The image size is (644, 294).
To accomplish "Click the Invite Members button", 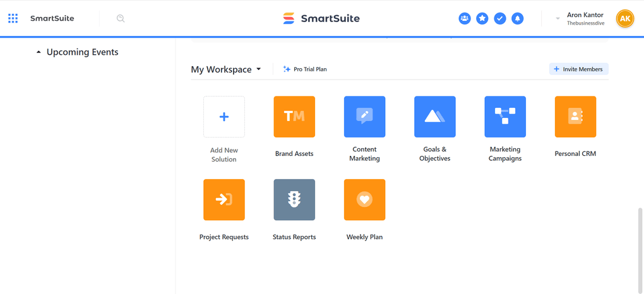I will 579,69.
